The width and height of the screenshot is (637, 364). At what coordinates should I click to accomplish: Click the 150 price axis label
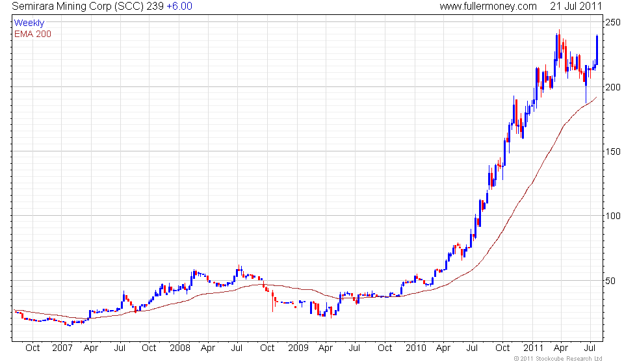tap(613, 151)
